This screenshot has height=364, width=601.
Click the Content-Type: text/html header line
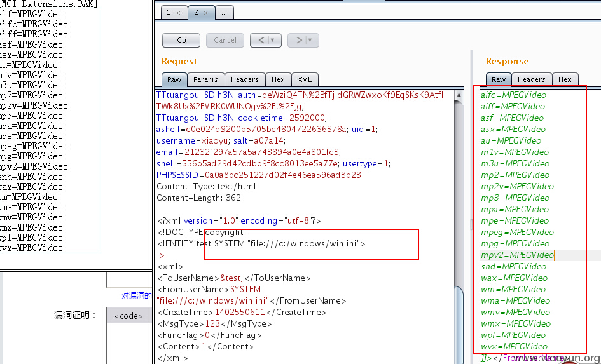click(x=206, y=187)
